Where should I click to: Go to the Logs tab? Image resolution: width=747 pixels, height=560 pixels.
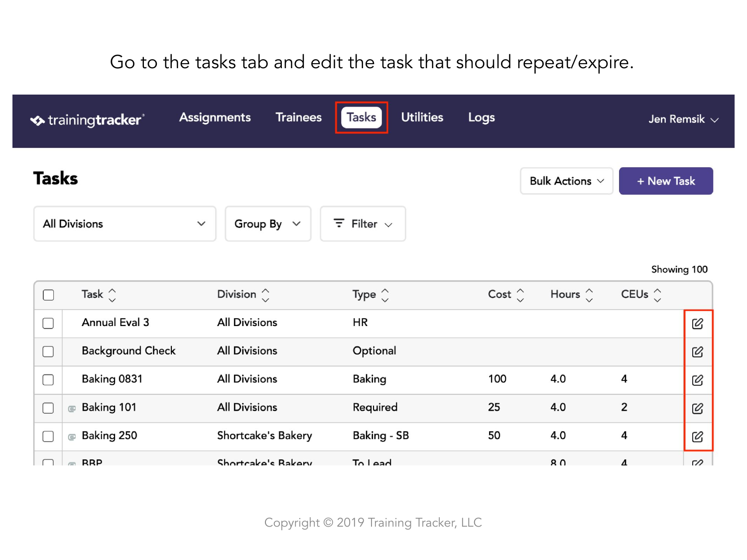click(482, 117)
